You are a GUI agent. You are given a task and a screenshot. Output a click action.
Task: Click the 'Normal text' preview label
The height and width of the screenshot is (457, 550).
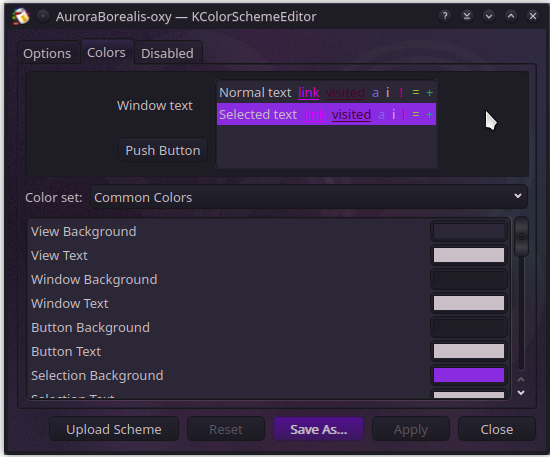[x=255, y=93]
